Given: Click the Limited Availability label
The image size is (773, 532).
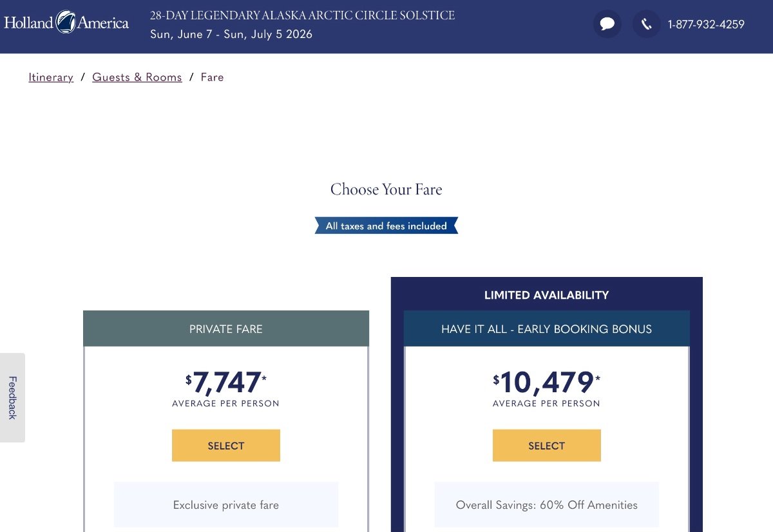Looking at the screenshot, I should click(x=547, y=295).
